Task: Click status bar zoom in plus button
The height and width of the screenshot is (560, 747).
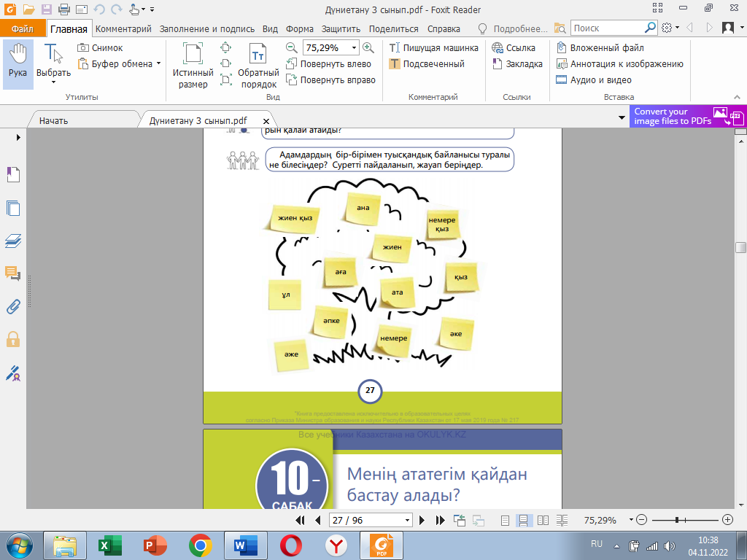Action: point(727,520)
